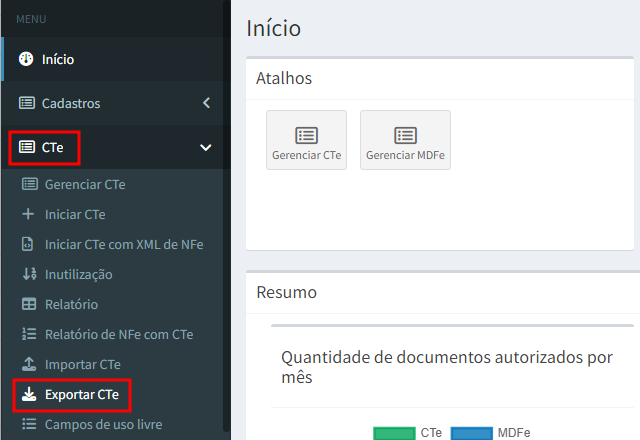Screen dimensions: 640x440
Task: Collapse the CTe menu chevron
Action: coord(206,147)
